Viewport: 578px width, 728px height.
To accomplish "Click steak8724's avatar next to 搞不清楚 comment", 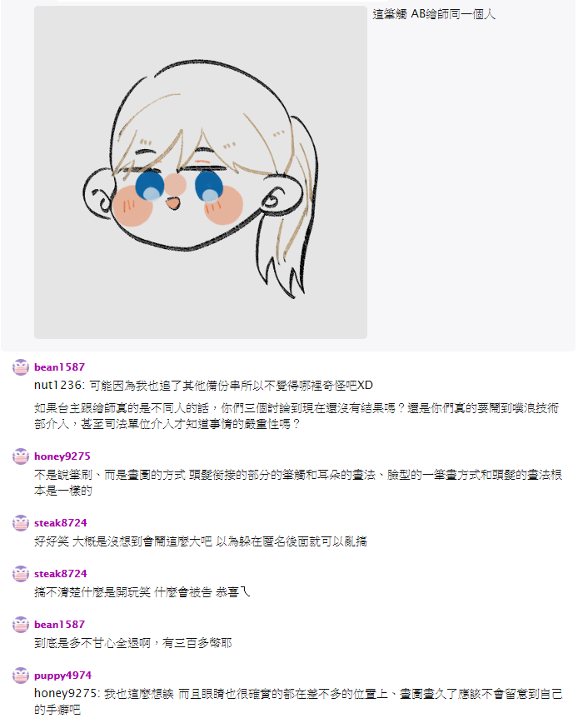I will tap(21, 574).
